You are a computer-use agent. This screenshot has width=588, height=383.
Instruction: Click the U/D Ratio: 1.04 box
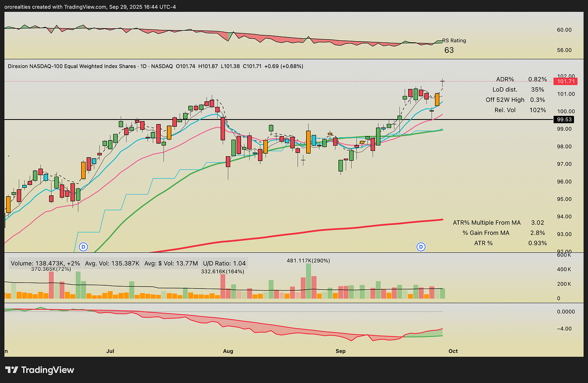coord(224,263)
